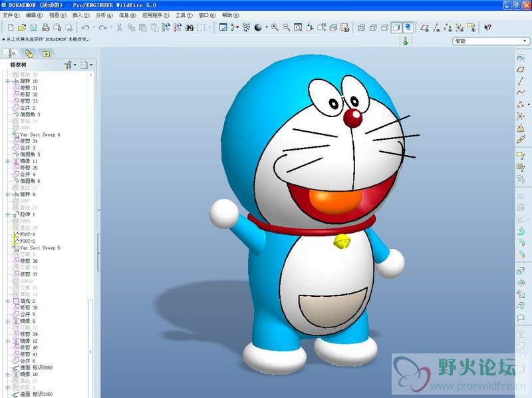Click the Repaint screen icon
This screenshot has height=398, width=532.
coord(223,27)
